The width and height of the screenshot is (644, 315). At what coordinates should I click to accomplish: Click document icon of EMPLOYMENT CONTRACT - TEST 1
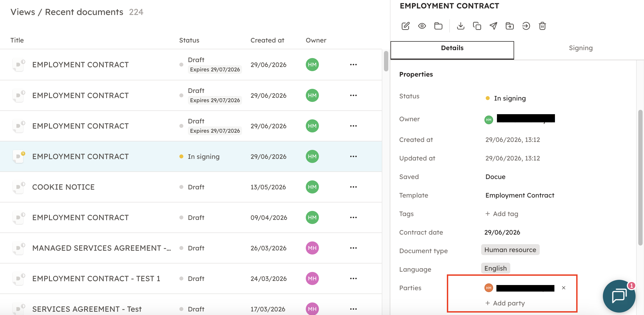click(x=19, y=278)
